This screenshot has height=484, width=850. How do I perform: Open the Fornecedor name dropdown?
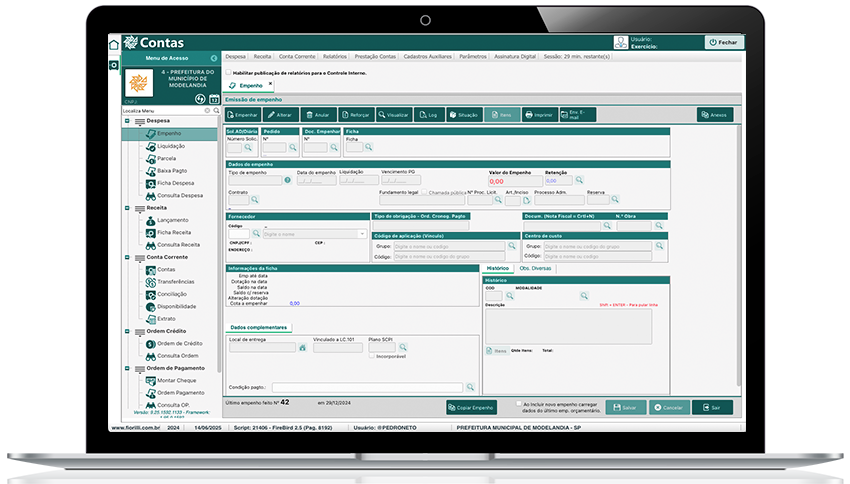pyautogui.click(x=363, y=233)
